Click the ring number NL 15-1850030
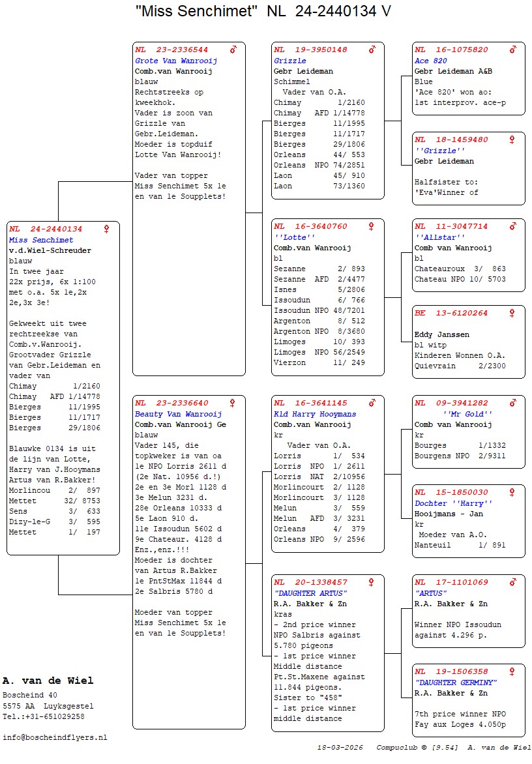 pyautogui.click(x=451, y=493)
